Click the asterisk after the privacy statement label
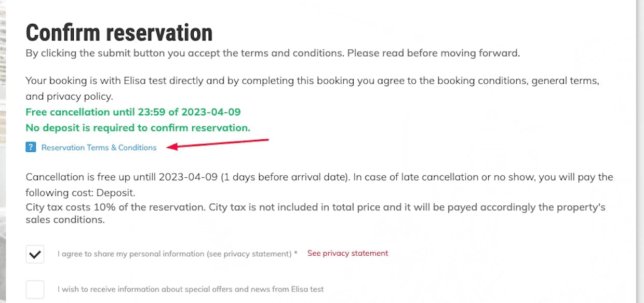644x303 pixels. [x=296, y=254]
